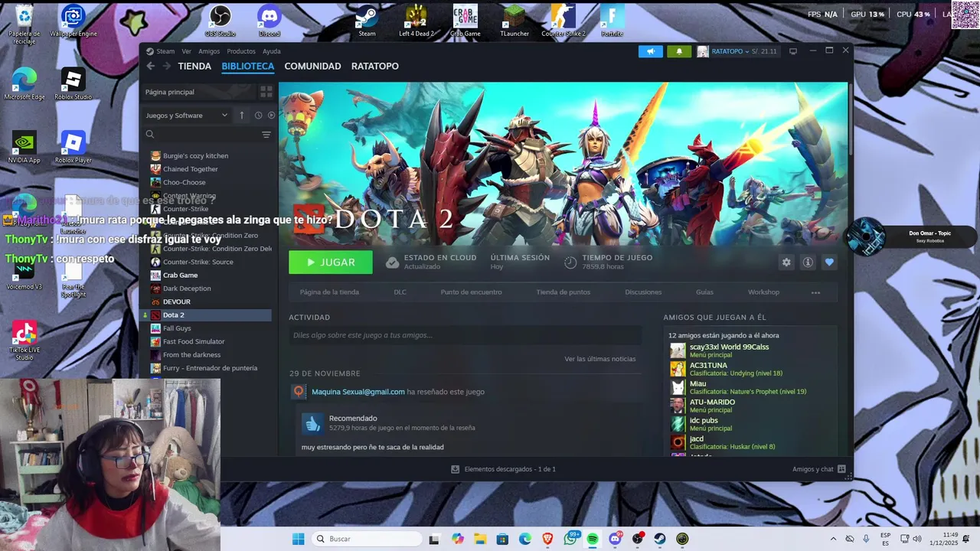The height and width of the screenshot is (551, 980).
Task: Select Burgie's cozy kitchen in library
Action: pyautogui.click(x=195, y=156)
